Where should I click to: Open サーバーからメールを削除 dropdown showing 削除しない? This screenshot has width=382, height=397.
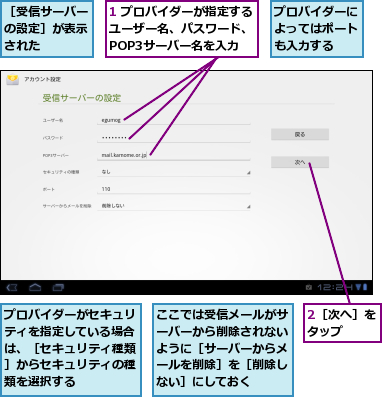pos(174,206)
